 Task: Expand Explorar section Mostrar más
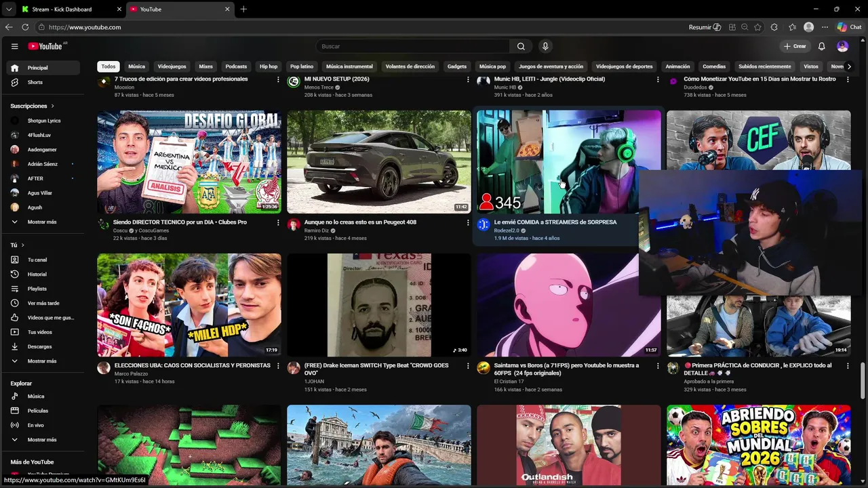[42, 440]
